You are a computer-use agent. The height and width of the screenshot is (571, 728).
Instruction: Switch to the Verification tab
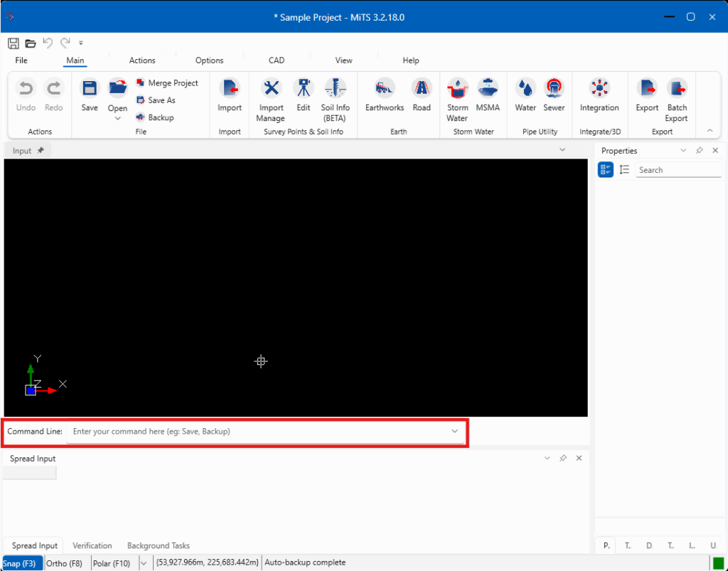(92, 546)
